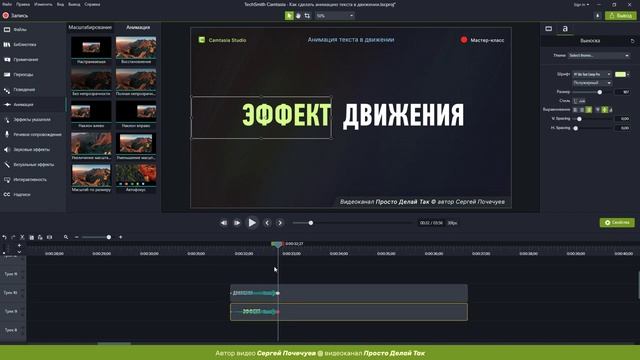Toggle bottom vertical text alignment
Viewport: 640px width, 360px height.
(611, 110)
